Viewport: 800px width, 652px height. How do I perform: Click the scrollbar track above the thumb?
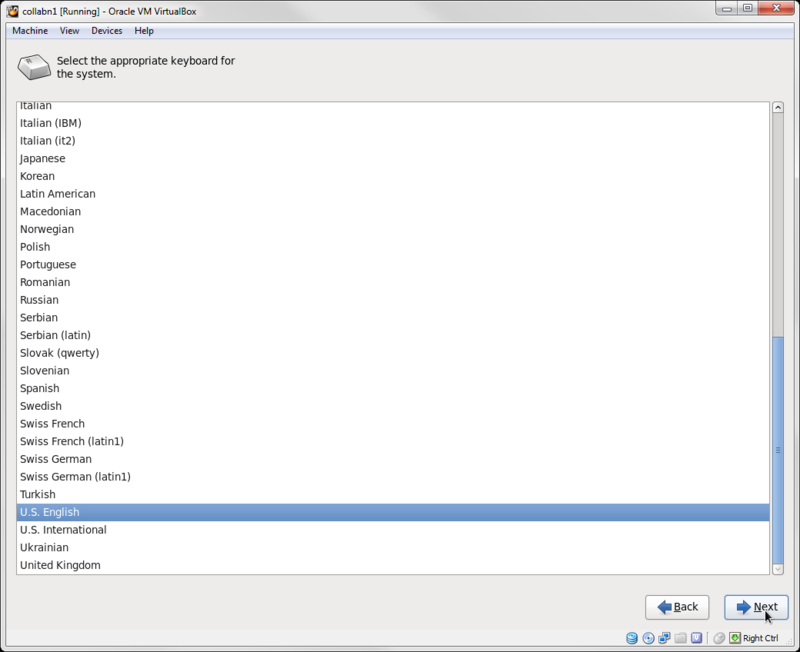tap(778, 224)
